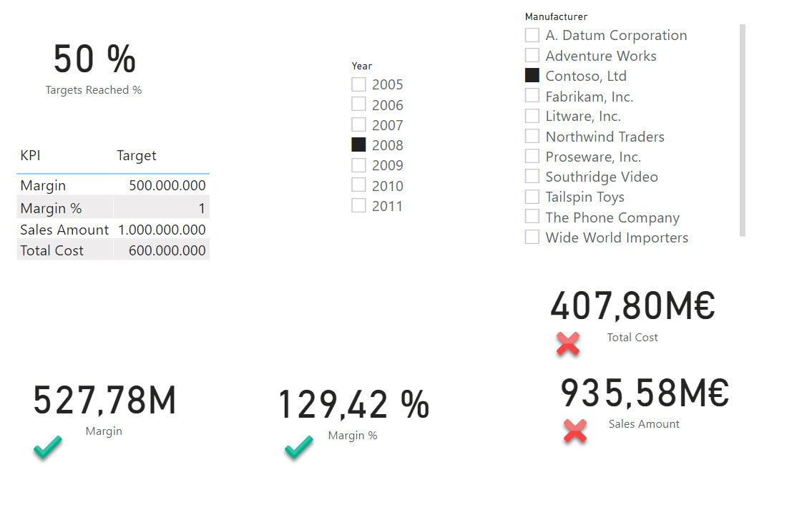Viewport: 812px width, 505px height.
Task: Select Tailspin Toys in the manufacturer slicer
Action: 532,197
